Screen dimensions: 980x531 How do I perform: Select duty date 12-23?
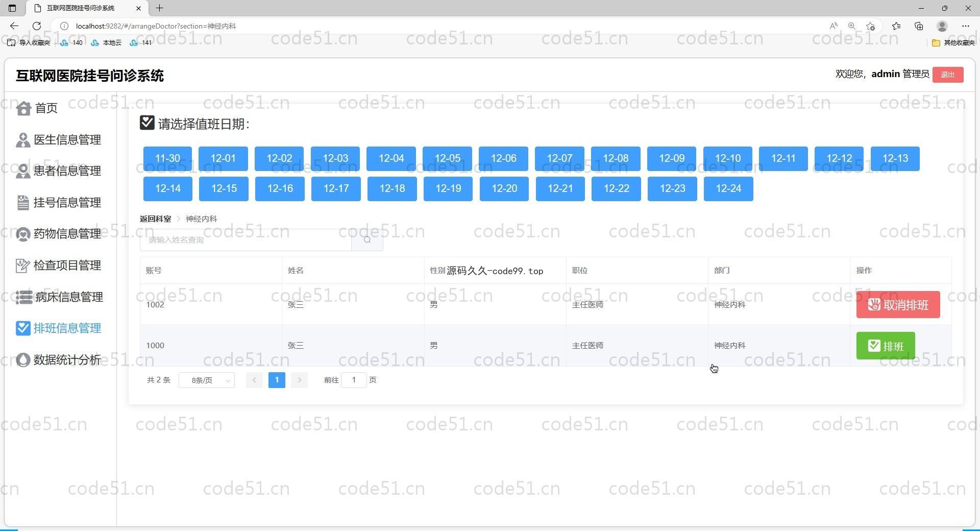(x=672, y=189)
